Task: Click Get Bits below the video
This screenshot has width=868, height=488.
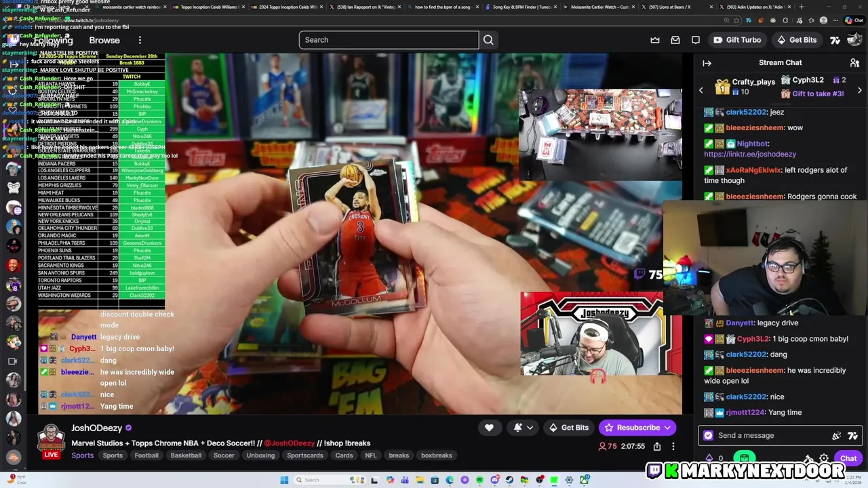Action: (x=568, y=428)
